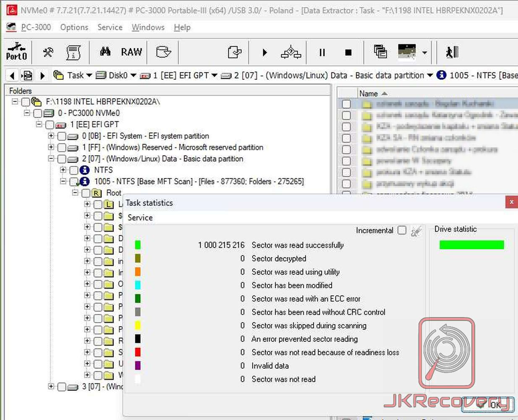Click the orange 'read using utility' swatch

pyautogui.click(x=138, y=272)
